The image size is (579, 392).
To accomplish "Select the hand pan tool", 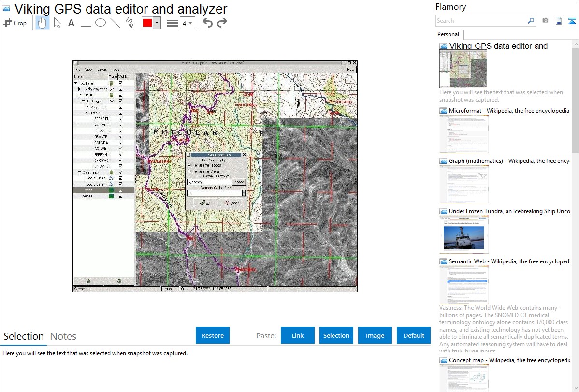I will (x=42, y=23).
